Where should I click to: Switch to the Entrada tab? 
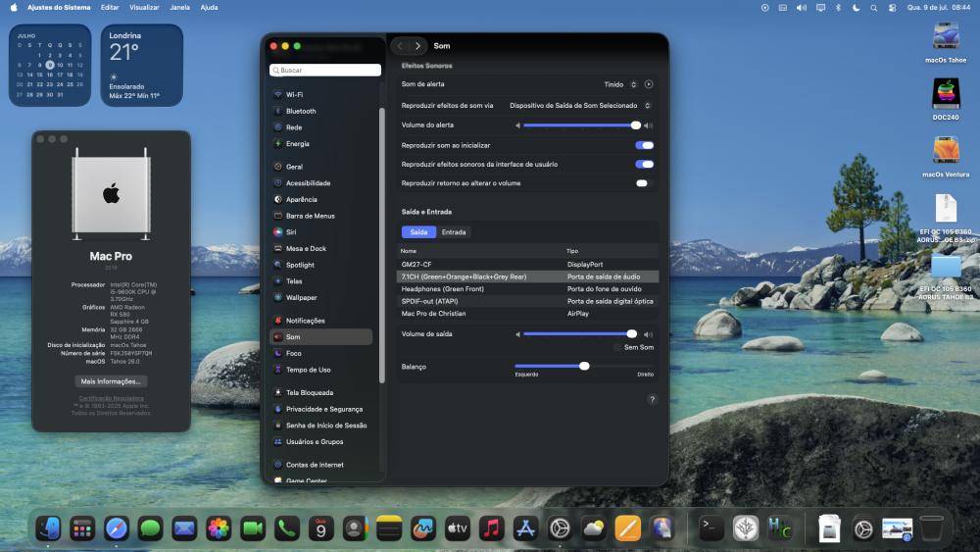454,232
